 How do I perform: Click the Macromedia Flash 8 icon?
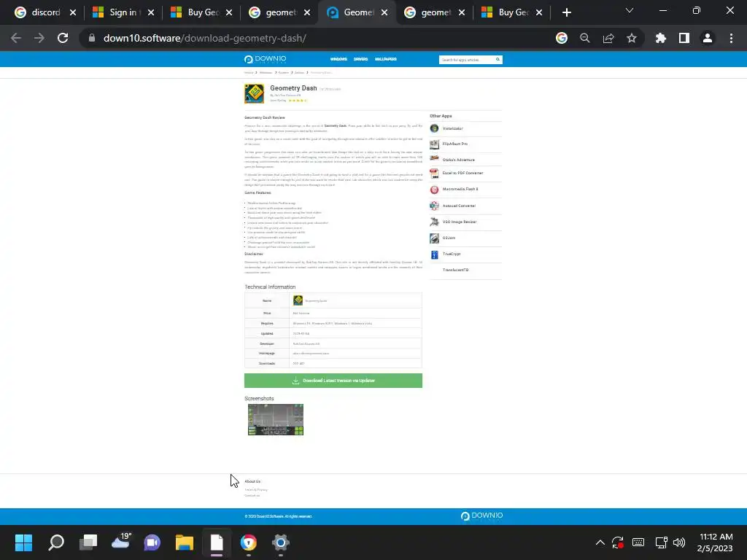[x=434, y=190]
